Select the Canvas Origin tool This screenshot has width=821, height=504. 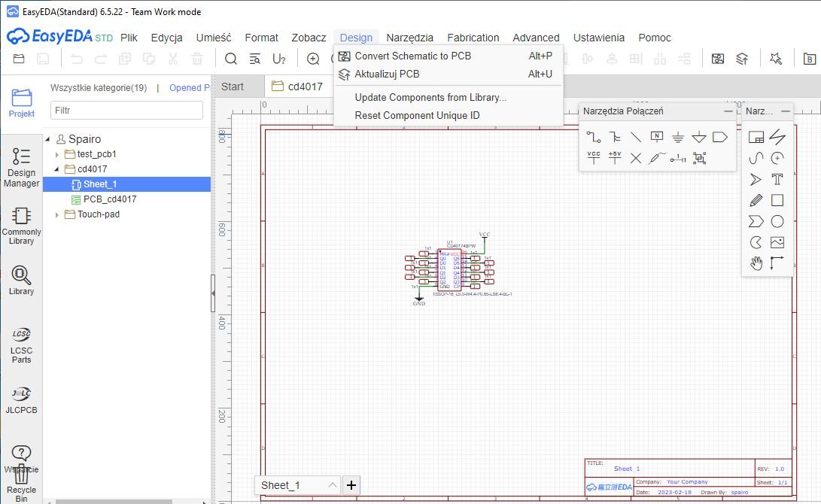tap(777, 263)
